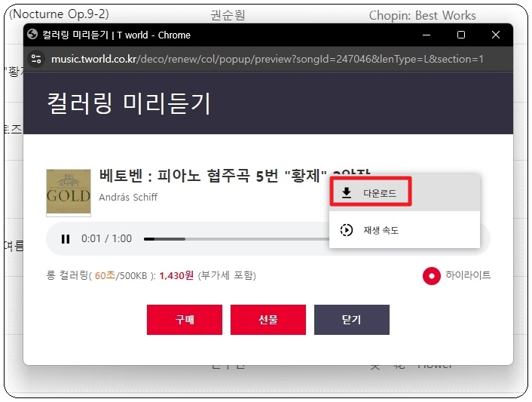Close the Chrome popup window
The width and height of the screenshot is (532, 402).
coord(496,35)
